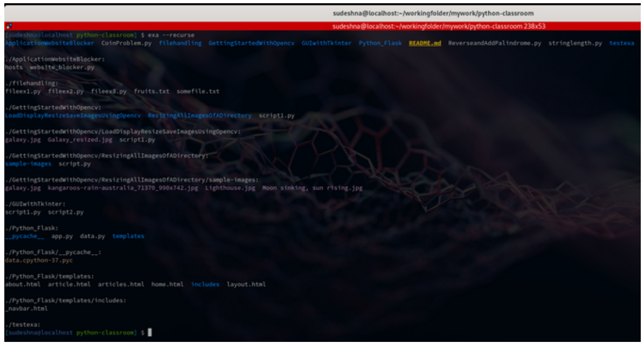
Task: Select the blue 'templates' directory name
Action: tap(128, 237)
